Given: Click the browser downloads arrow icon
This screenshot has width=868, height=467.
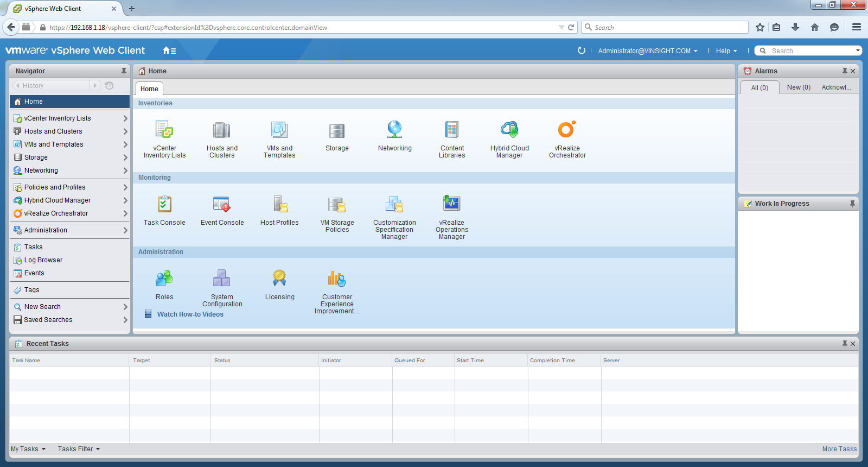Looking at the screenshot, I should point(795,28).
